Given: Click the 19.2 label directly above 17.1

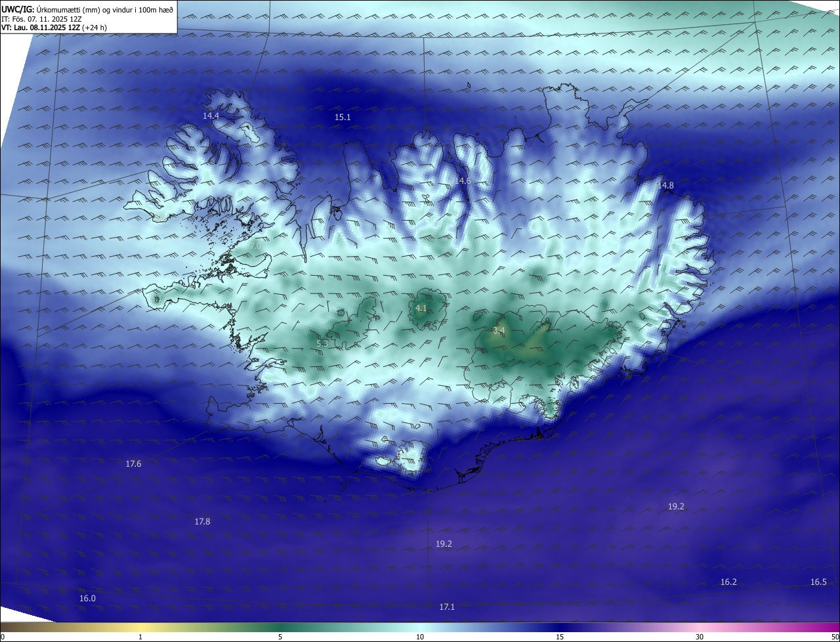Looking at the screenshot, I should [x=444, y=544].
